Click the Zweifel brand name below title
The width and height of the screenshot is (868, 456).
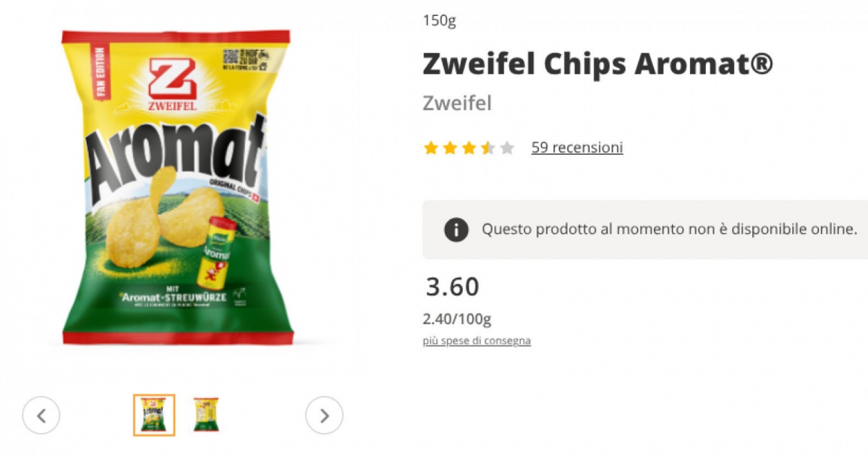point(457,104)
